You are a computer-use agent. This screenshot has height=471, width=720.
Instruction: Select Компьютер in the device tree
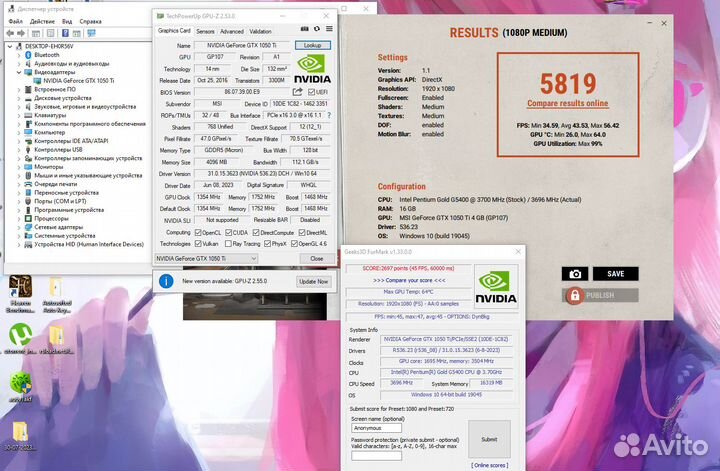[x=50, y=132]
